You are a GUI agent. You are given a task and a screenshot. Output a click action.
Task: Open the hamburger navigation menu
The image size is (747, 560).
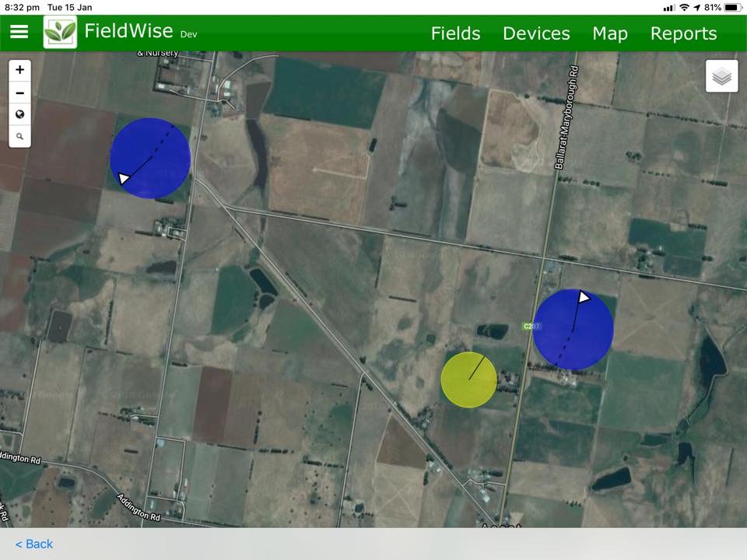coord(19,32)
